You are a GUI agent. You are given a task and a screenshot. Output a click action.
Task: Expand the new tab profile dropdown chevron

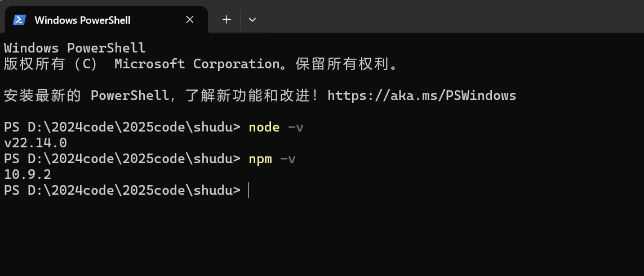[x=252, y=20]
